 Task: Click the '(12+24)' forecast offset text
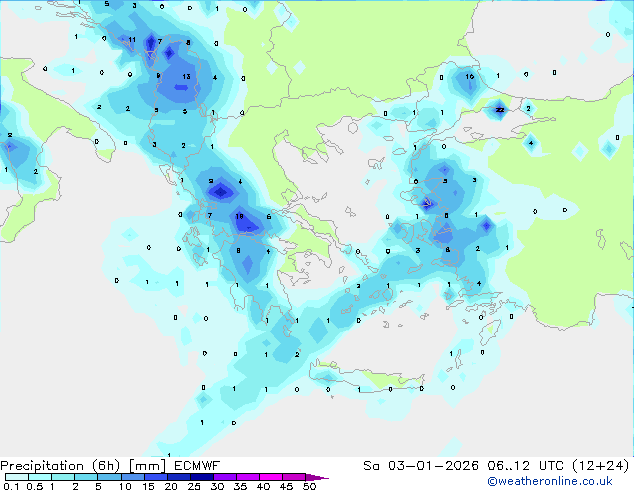click(601, 466)
